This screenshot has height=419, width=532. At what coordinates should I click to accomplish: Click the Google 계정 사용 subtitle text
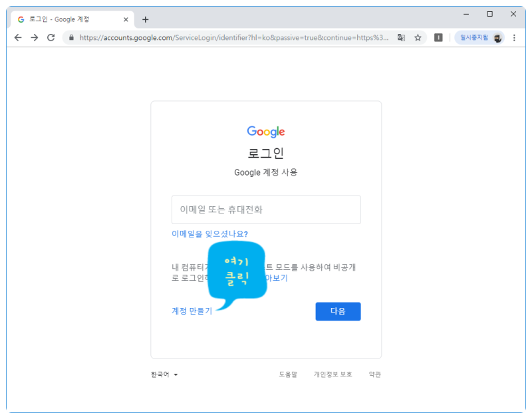tap(266, 172)
